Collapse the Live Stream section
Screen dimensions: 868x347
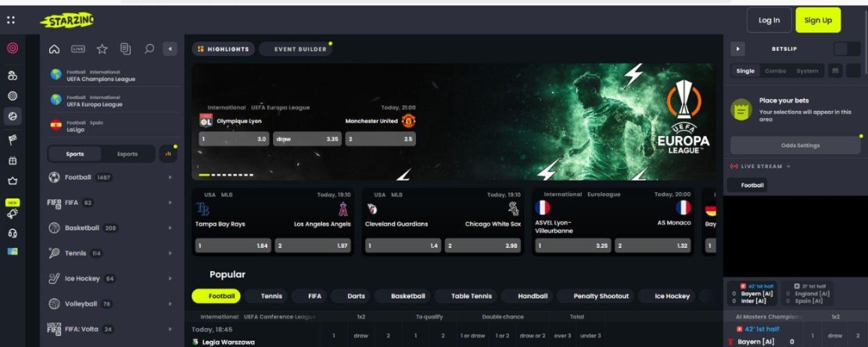pos(788,166)
